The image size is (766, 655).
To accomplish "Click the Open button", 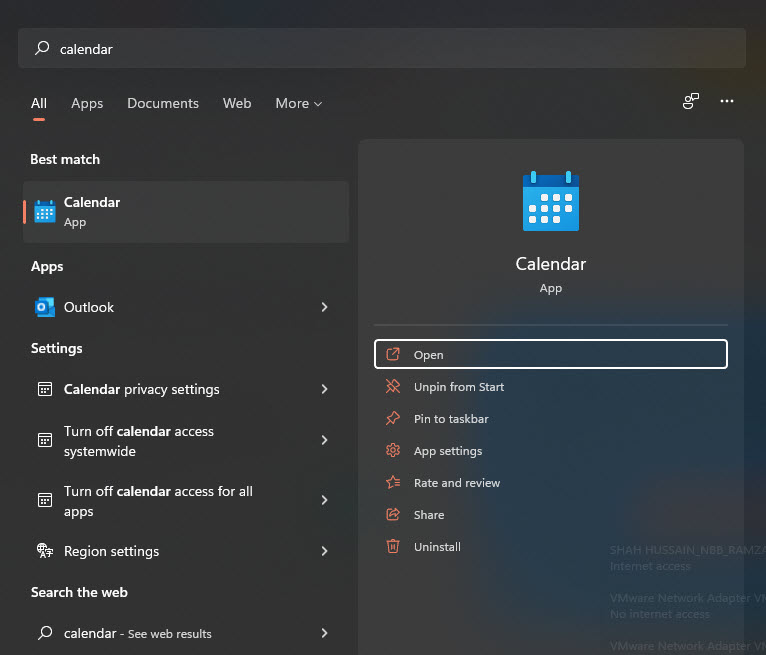I will (551, 354).
